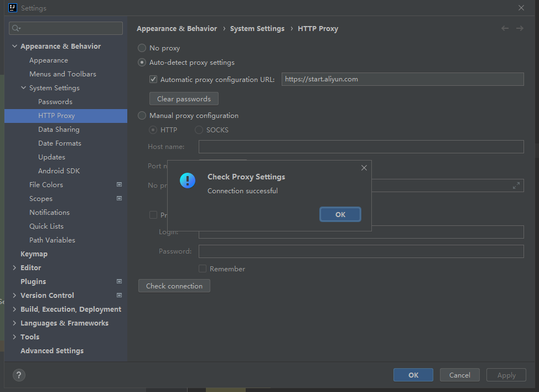Click the back navigation arrow in settings header
This screenshot has height=392, width=539.
504,28
